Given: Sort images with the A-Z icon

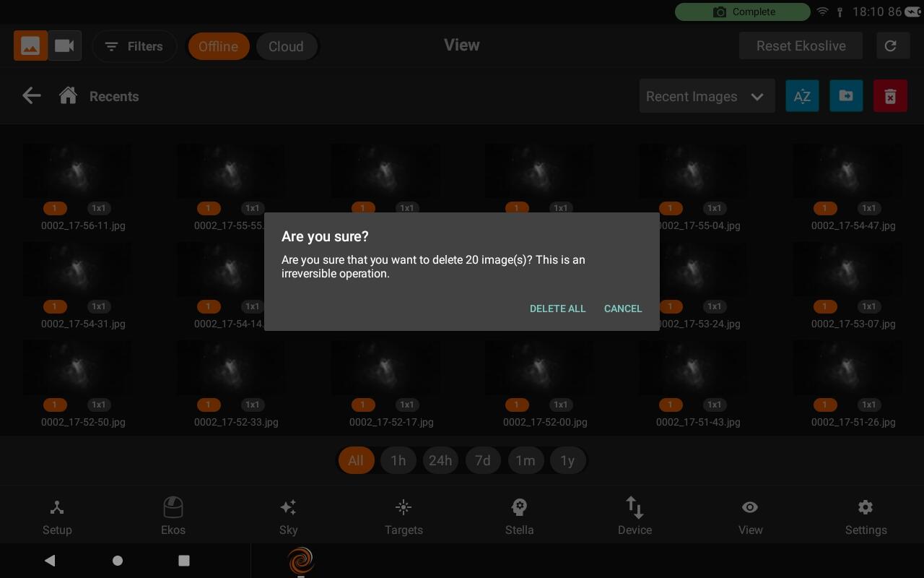Looking at the screenshot, I should click(802, 96).
